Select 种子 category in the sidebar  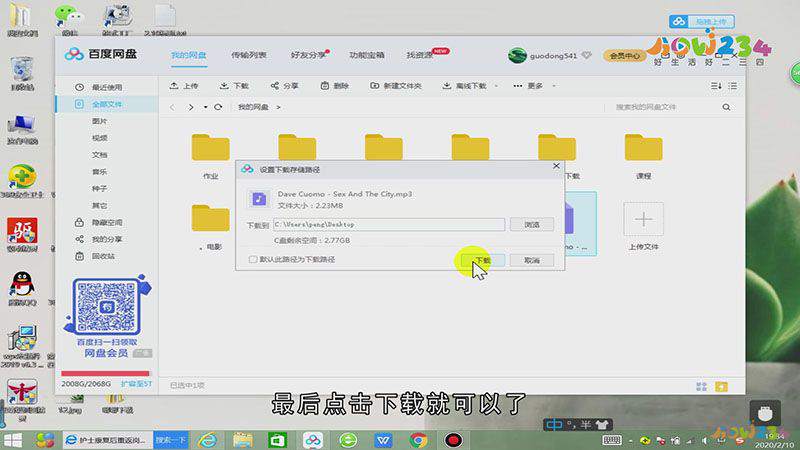click(x=99, y=188)
